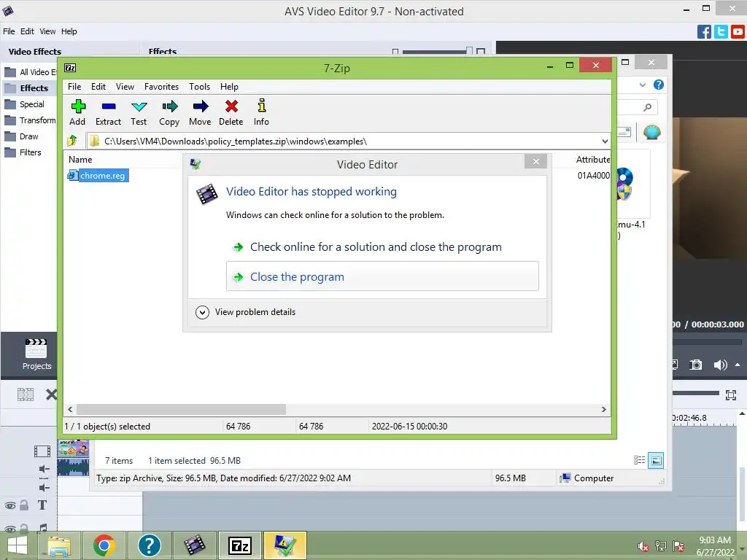
Task: Select the Draw effects folder
Action: (21, 136)
